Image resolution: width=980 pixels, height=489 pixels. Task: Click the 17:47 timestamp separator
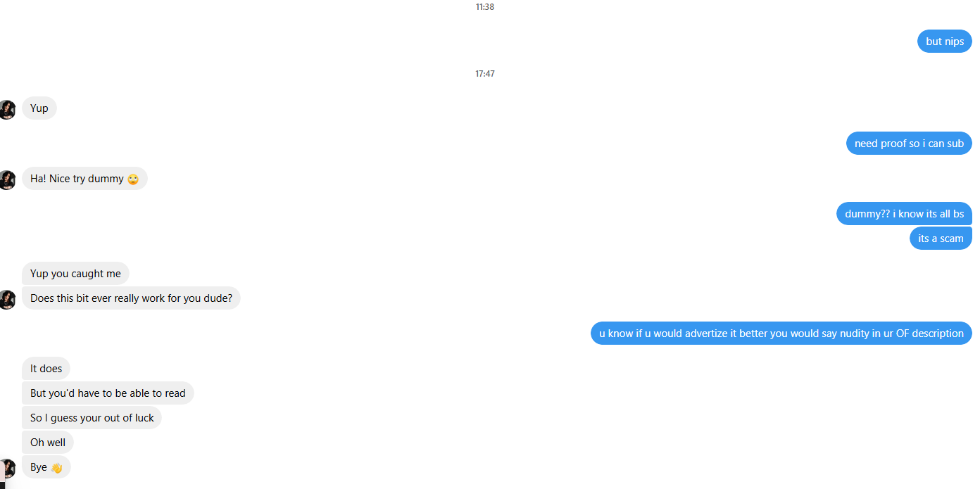pyautogui.click(x=485, y=74)
